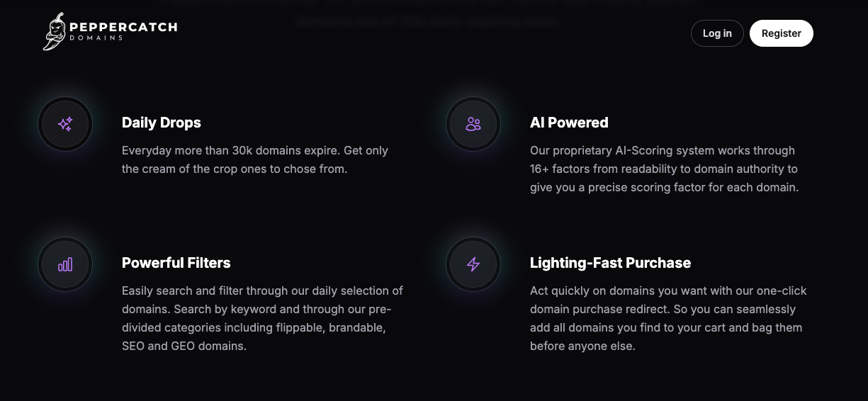The image size is (868, 401).
Task: Click the text line 'before anyone else.'
Action: pos(582,346)
